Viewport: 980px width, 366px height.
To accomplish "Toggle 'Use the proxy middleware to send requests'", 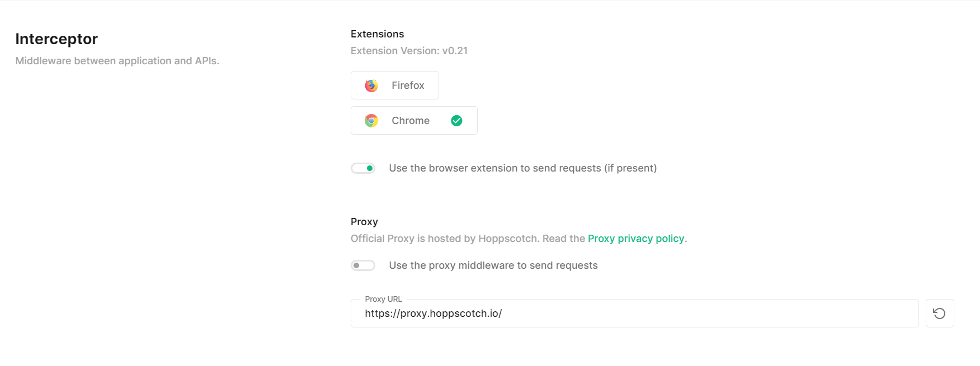I will coord(362,265).
